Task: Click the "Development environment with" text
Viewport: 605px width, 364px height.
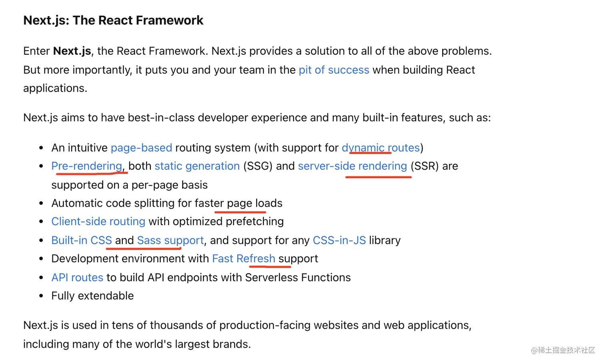Action: 130,259
